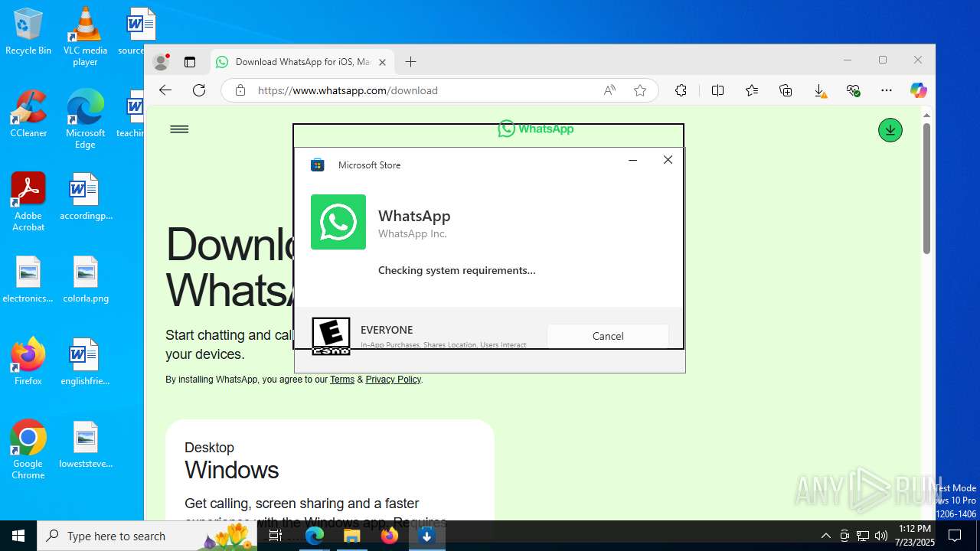
Task: Go back with the browser back arrow
Action: click(x=165, y=90)
